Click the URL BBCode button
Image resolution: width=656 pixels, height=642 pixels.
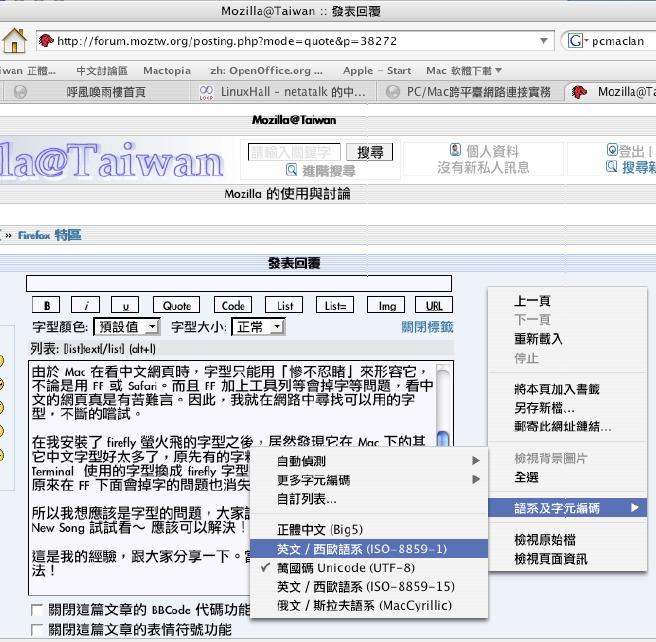click(x=434, y=305)
